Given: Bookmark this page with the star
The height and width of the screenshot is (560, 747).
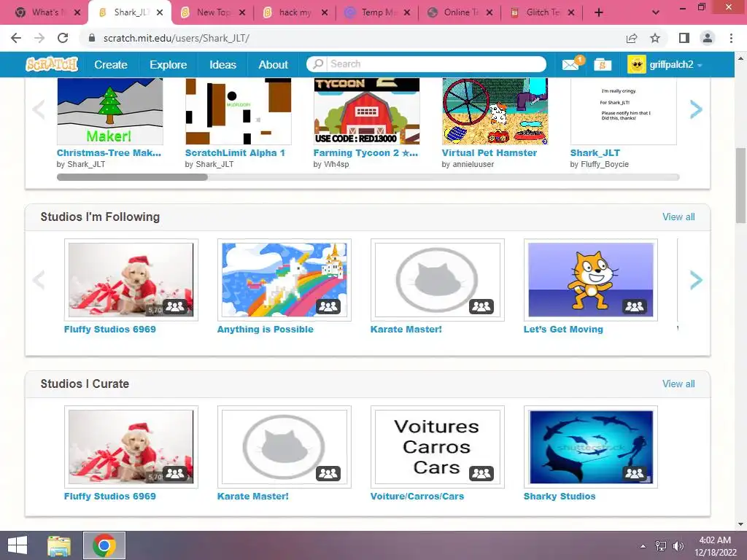Looking at the screenshot, I should tap(655, 38).
